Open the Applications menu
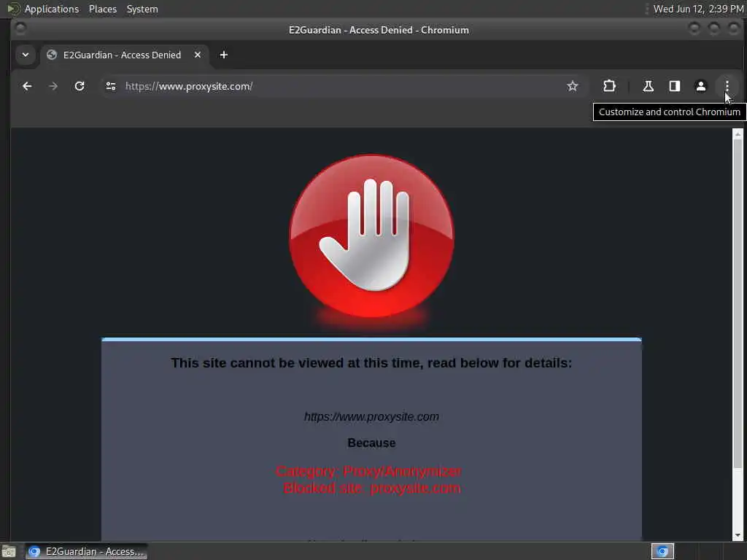The image size is (747, 560). pos(52,9)
